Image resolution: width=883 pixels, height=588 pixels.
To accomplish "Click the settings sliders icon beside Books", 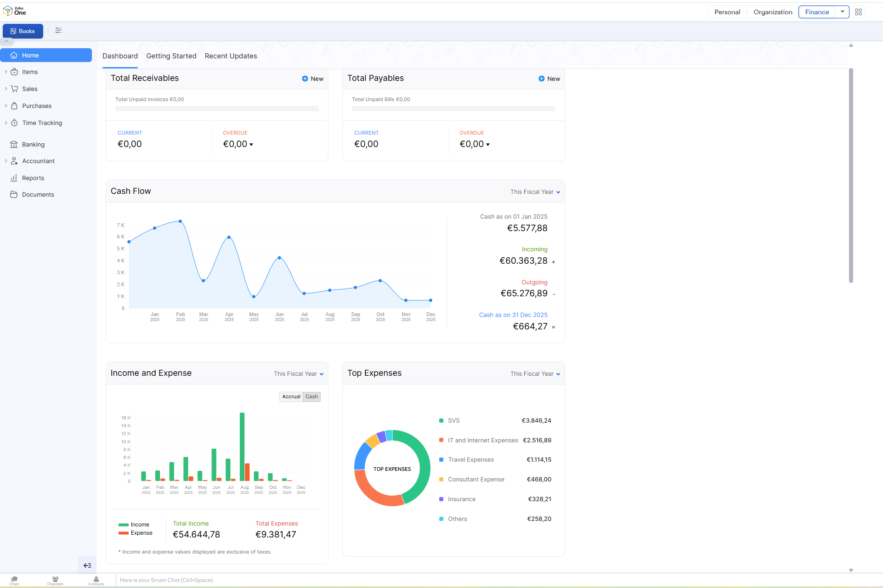I will click(58, 30).
